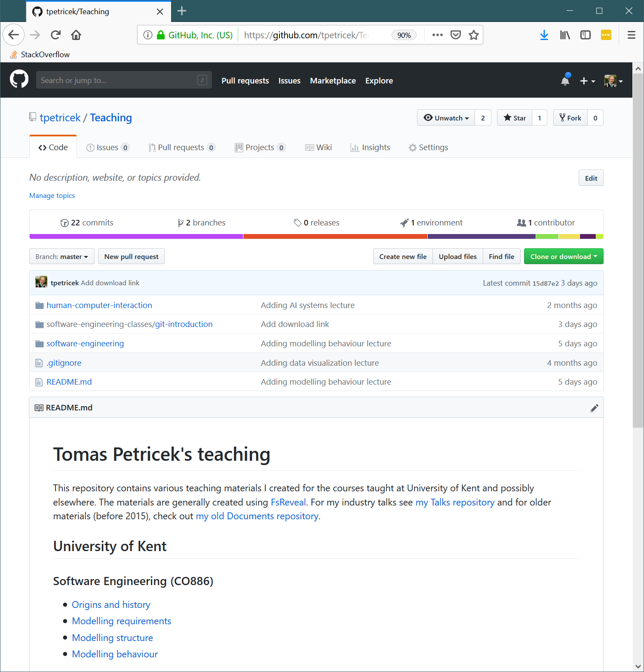Open the human-computer-interaction folder
The image size is (644, 672).
(x=99, y=305)
